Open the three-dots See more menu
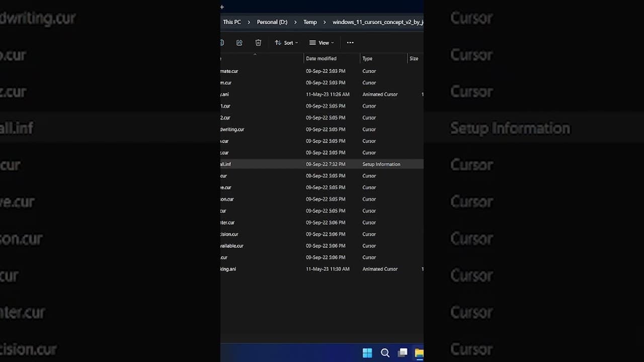The height and width of the screenshot is (362, 644). (350, 43)
